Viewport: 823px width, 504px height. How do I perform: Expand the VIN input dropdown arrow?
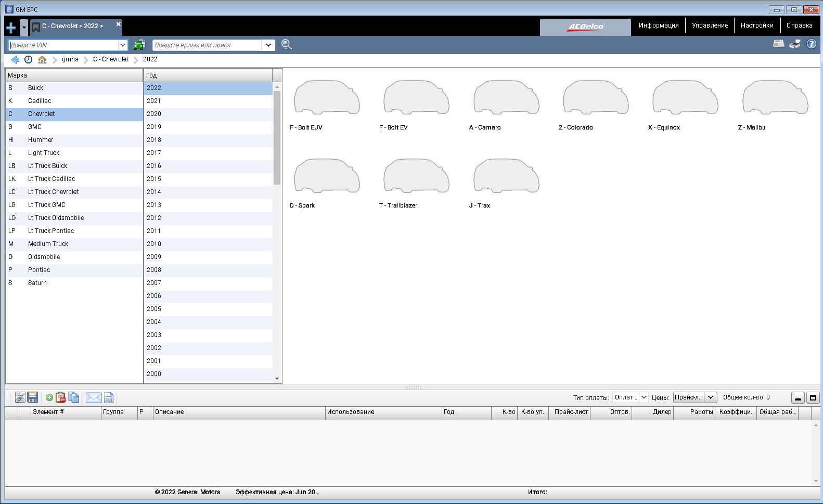[123, 45]
